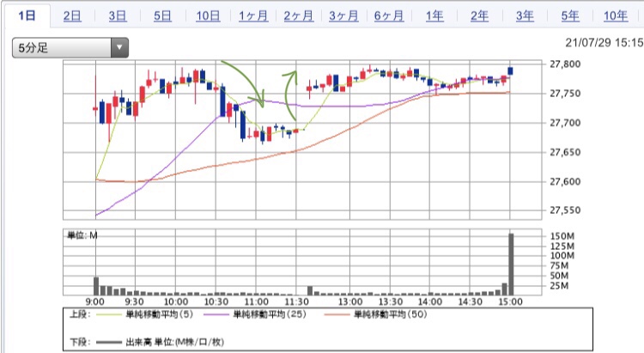Open the 3ヶ月 period tab
The height and width of the screenshot is (353, 644).
[343, 16]
